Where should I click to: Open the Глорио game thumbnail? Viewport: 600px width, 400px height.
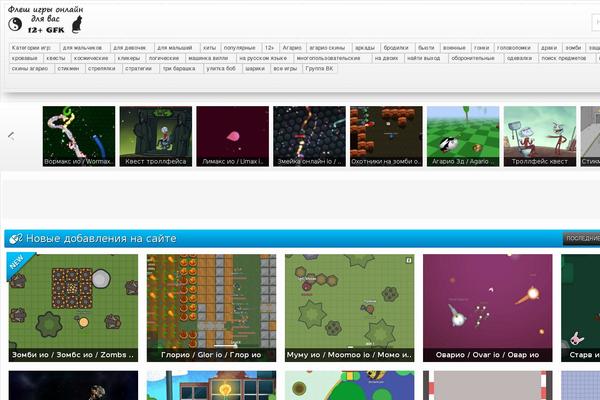tap(212, 307)
